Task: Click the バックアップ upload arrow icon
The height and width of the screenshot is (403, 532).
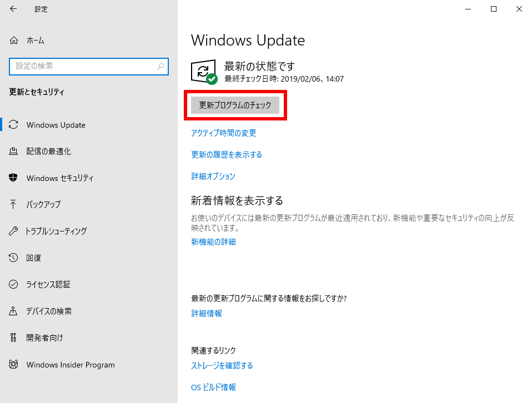Action: click(x=14, y=204)
